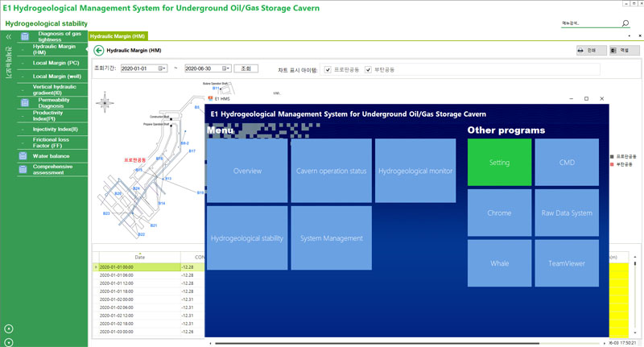Open the start date 2020-01-01 dropdown
Screen dimensions: 644x347
point(160,68)
